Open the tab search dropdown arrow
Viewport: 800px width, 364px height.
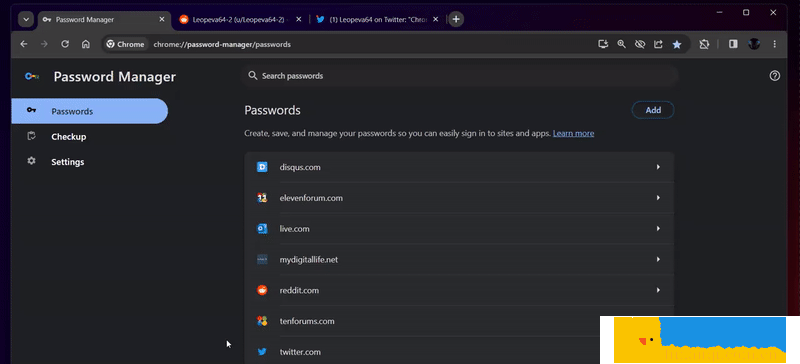(26, 19)
